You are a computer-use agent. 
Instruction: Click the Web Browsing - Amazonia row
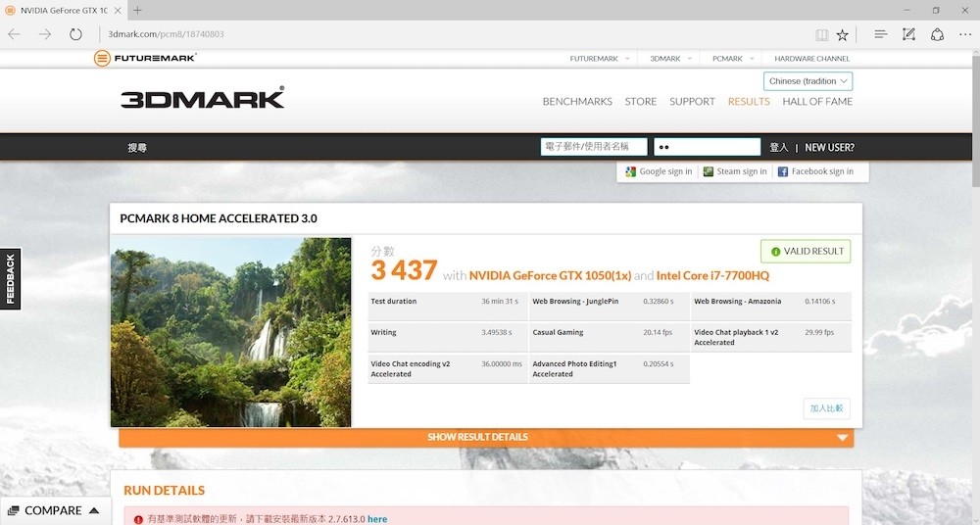771,307
